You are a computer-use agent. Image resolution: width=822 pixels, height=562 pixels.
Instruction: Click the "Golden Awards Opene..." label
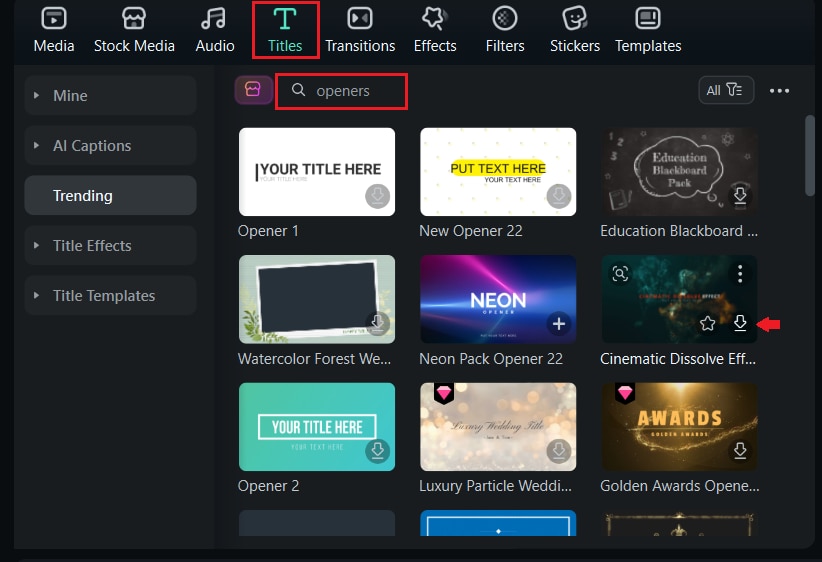(679, 486)
